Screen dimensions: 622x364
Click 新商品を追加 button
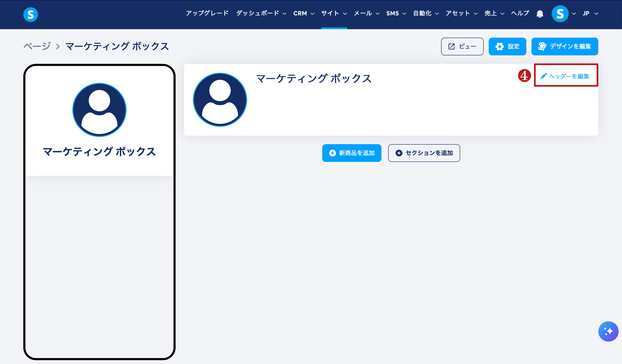coord(351,153)
